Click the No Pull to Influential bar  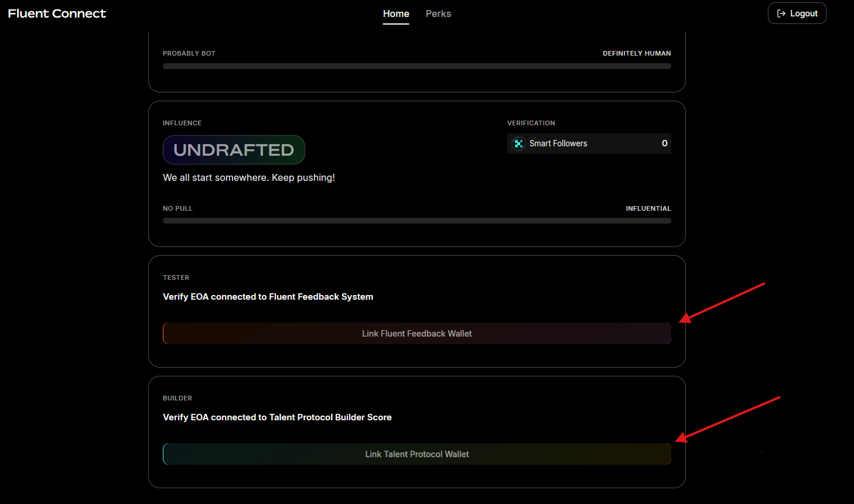416,221
